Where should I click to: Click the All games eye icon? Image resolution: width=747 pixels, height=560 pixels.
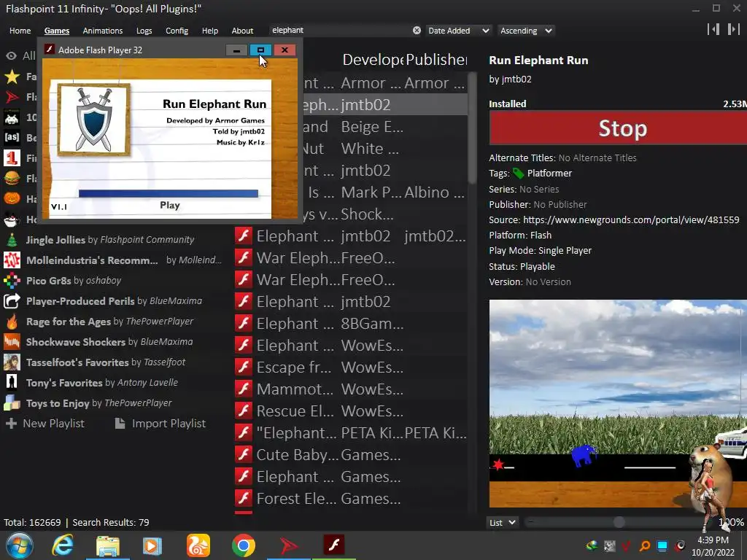(x=11, y=55)
